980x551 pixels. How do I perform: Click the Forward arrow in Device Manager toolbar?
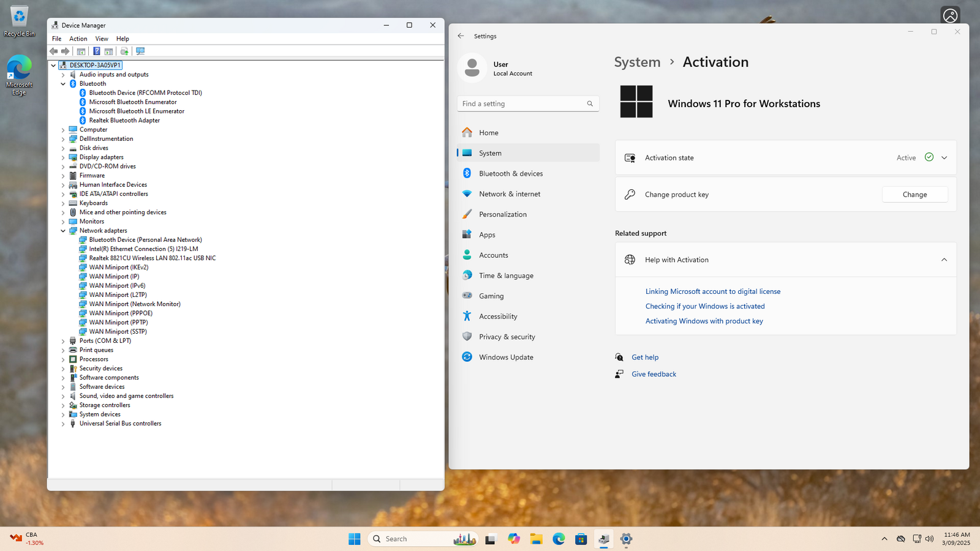click(x=66, y=51)
